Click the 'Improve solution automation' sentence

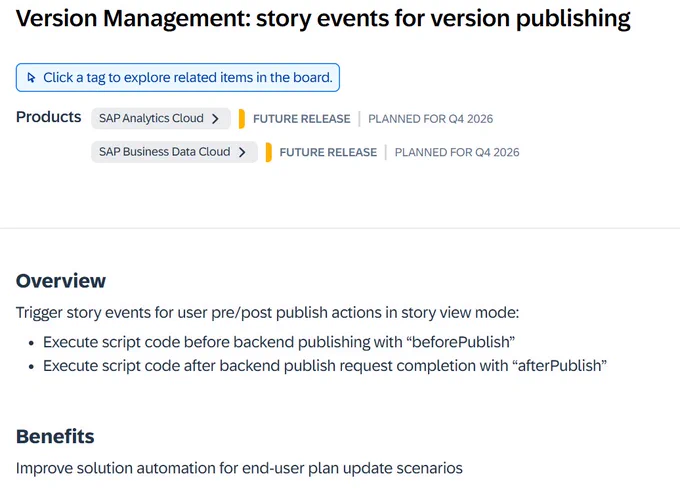coord(239,468)
